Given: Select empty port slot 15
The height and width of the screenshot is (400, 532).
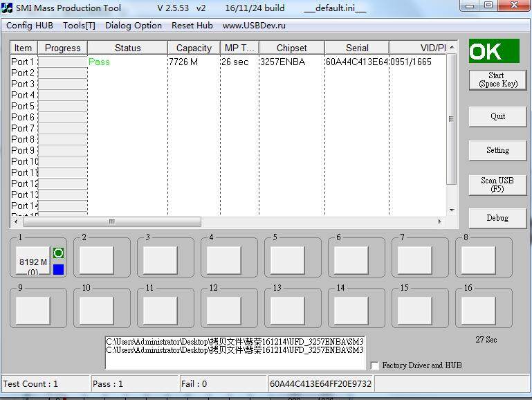Looking at the screenshot, I should pos(414,311).
